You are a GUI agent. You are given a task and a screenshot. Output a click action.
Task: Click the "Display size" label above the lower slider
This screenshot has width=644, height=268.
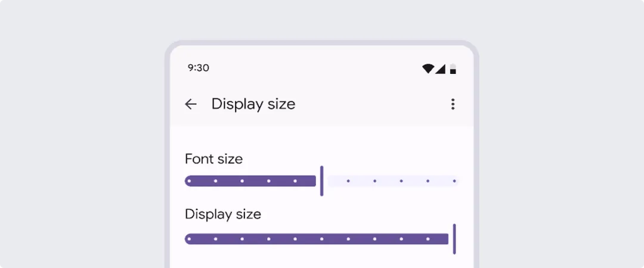coord(222,214)
